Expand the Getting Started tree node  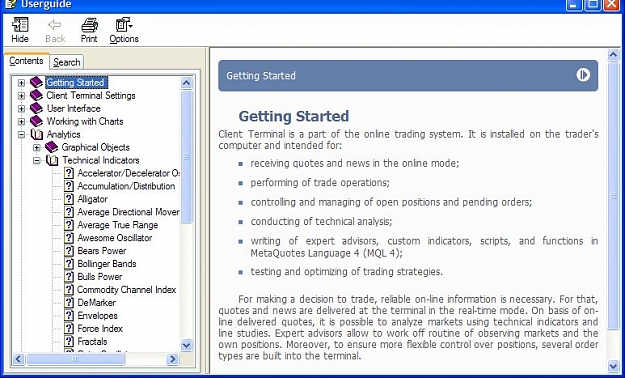point(21,83)
